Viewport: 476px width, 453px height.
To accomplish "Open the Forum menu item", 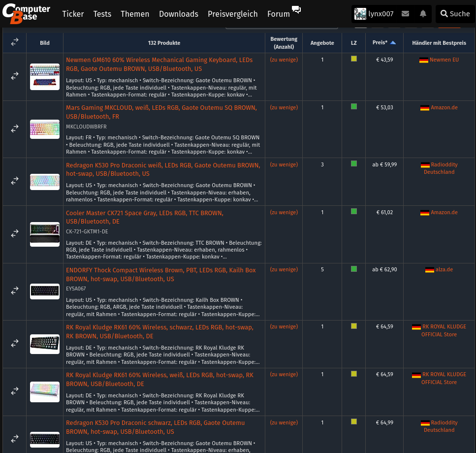I will (x=279, y=14).
